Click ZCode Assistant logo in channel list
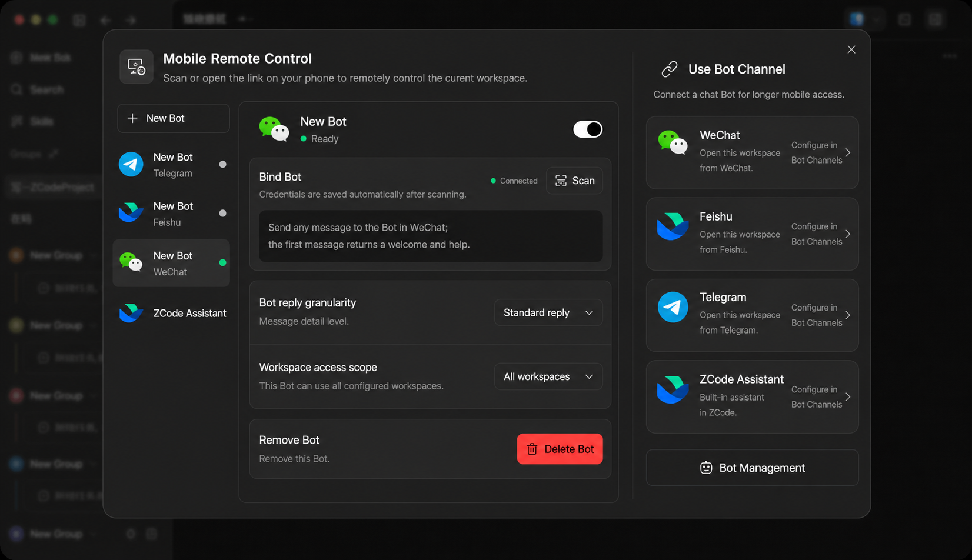This screenshot has height=560, width=972. (x=673, y=389)
